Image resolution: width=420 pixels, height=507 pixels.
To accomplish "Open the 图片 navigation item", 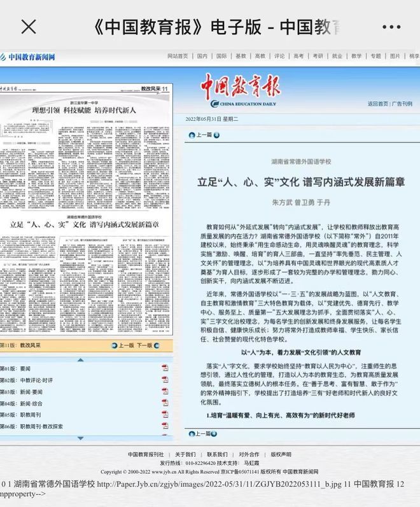I will tap(395, 56).
